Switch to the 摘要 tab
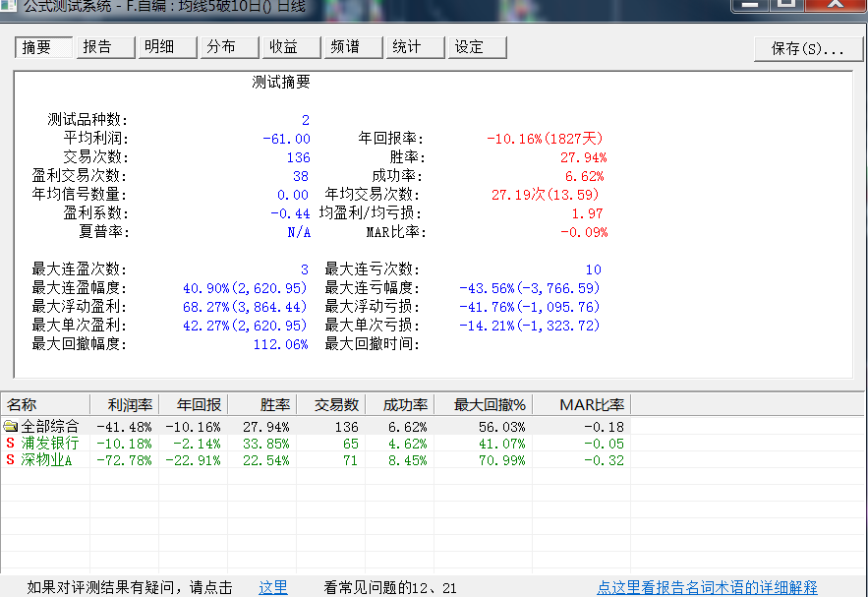The image size is (868, 597). click(43, 47)
